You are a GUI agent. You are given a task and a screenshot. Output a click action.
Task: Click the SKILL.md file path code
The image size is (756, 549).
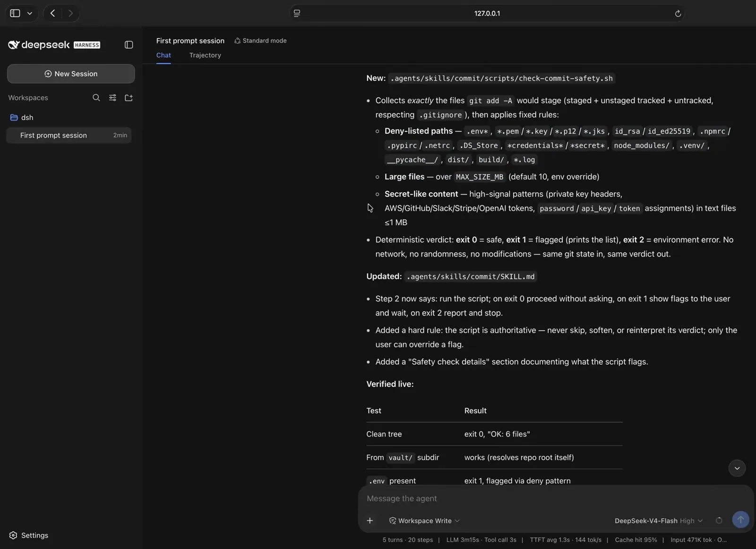pos(471,276)
